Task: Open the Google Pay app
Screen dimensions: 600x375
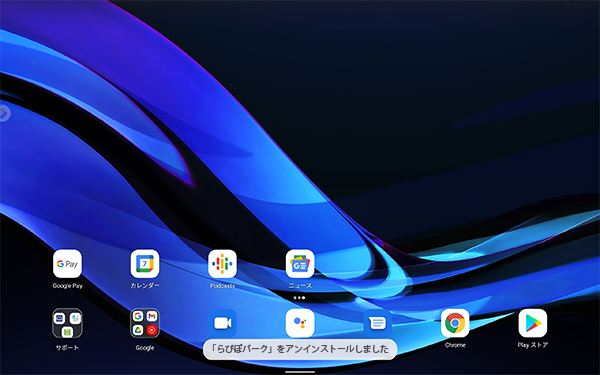Action: pos(67,264)
